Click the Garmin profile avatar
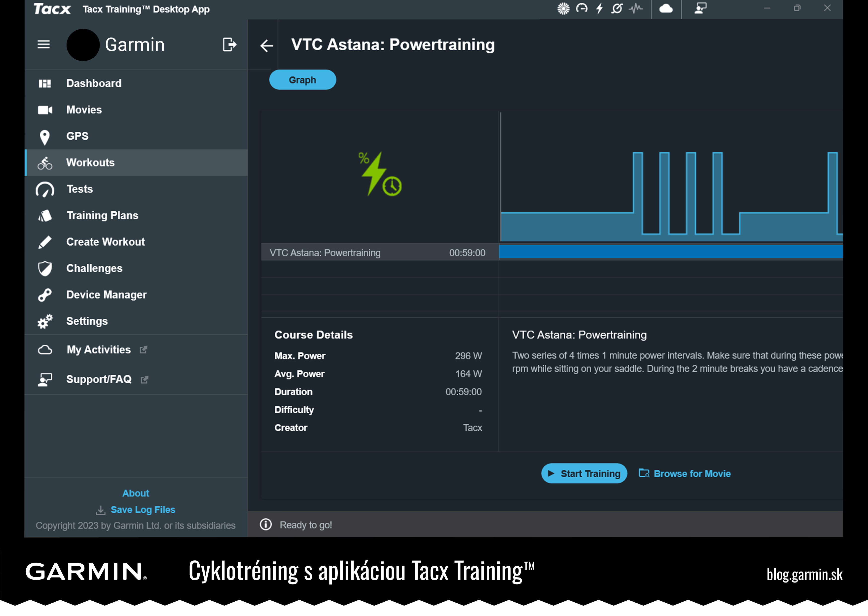The height and width of the screenshot is (616, 868). pyautogui.click(x=83, y=45)
